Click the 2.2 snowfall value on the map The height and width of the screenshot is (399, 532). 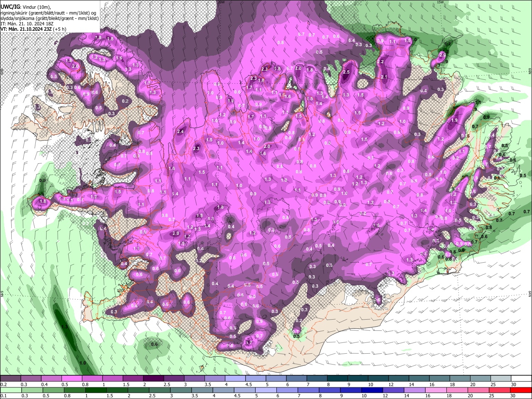coord(380,62)
